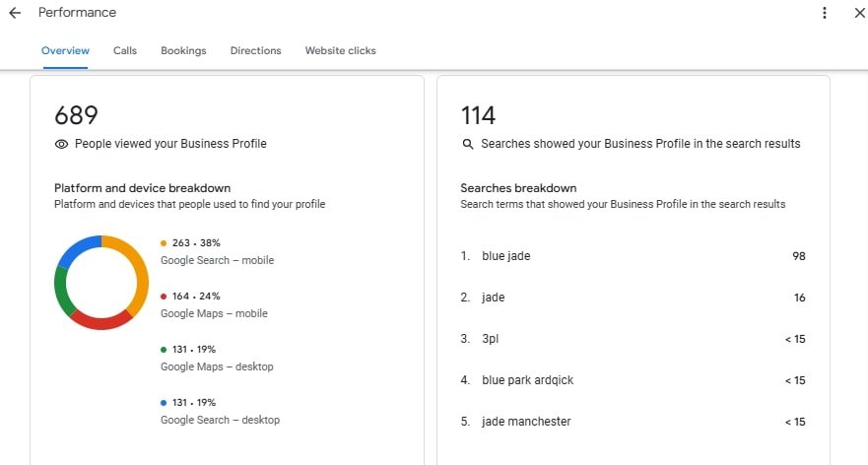Image resolution: width=868 pixels, height=465 pixels.
Task: Switch to the Calls tab
Action: click(x=125, y=50)
